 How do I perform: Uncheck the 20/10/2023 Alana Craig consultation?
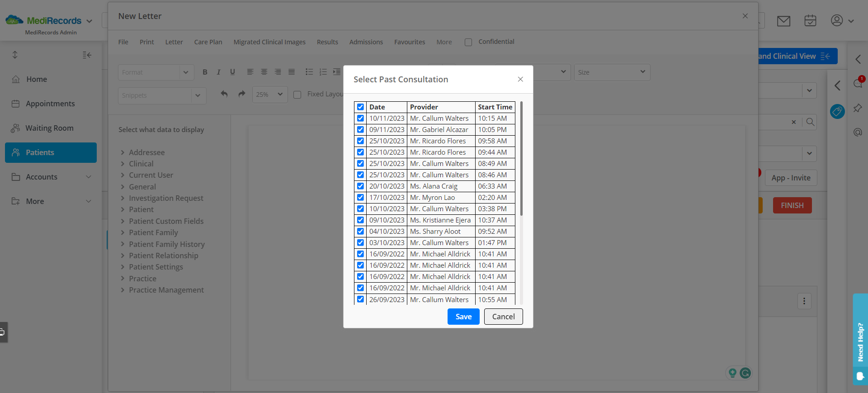[360, 186]
